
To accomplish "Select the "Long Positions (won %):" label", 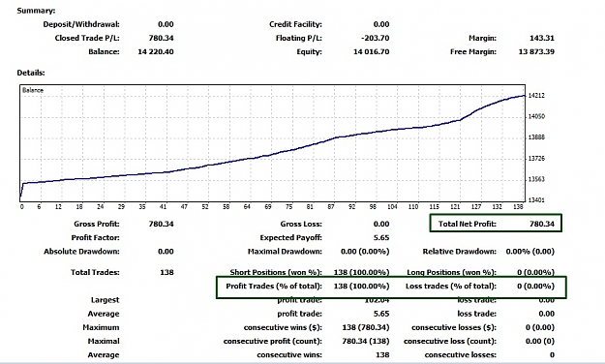I will (x=452, y=273).
